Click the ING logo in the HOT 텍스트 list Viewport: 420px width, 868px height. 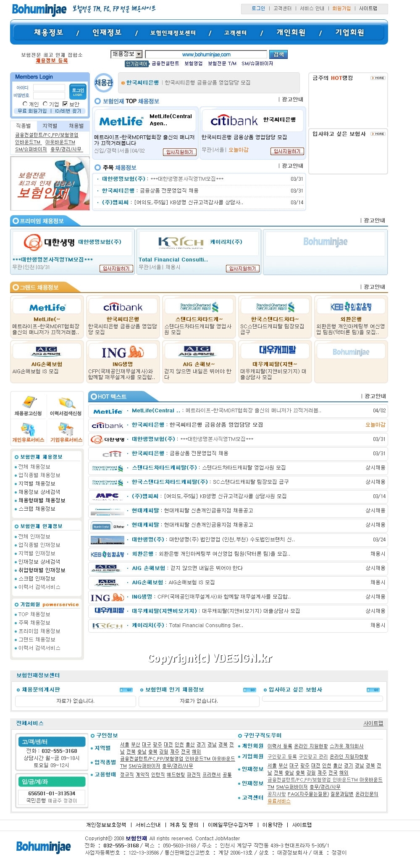click(x=107, y=597)
